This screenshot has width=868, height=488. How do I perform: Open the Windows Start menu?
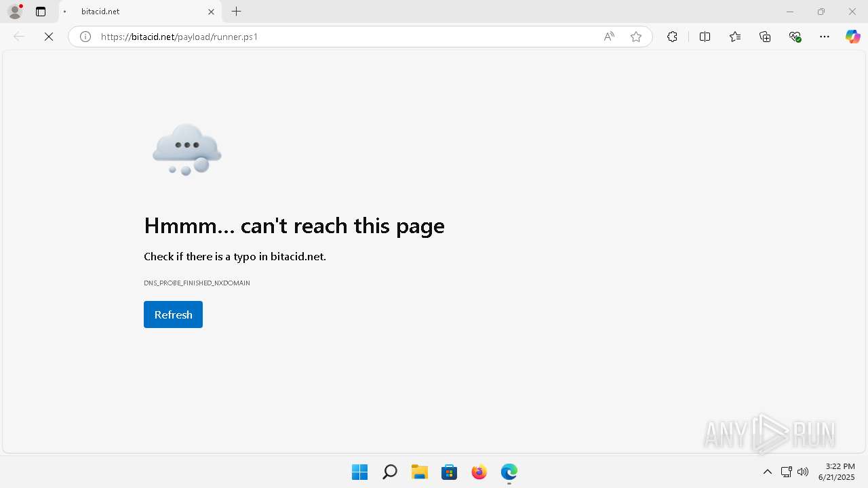coord(359,472)
